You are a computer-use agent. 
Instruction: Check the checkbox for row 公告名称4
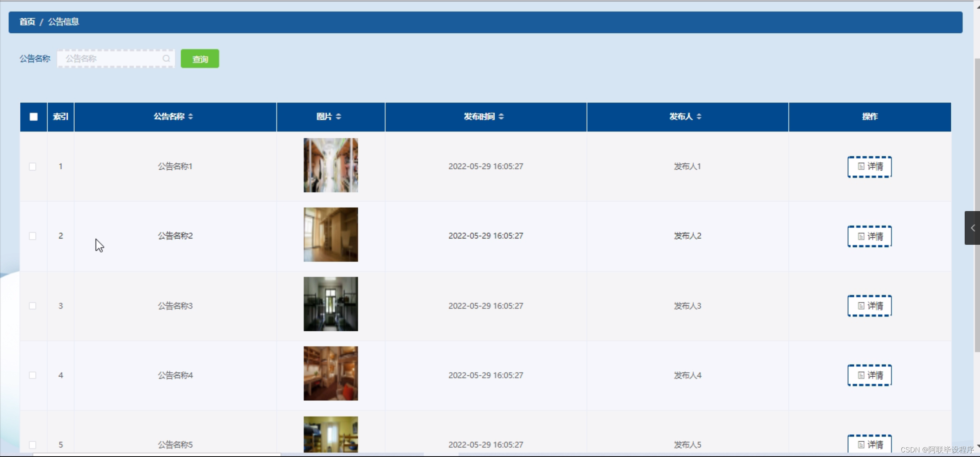click(x=33, y=375)
